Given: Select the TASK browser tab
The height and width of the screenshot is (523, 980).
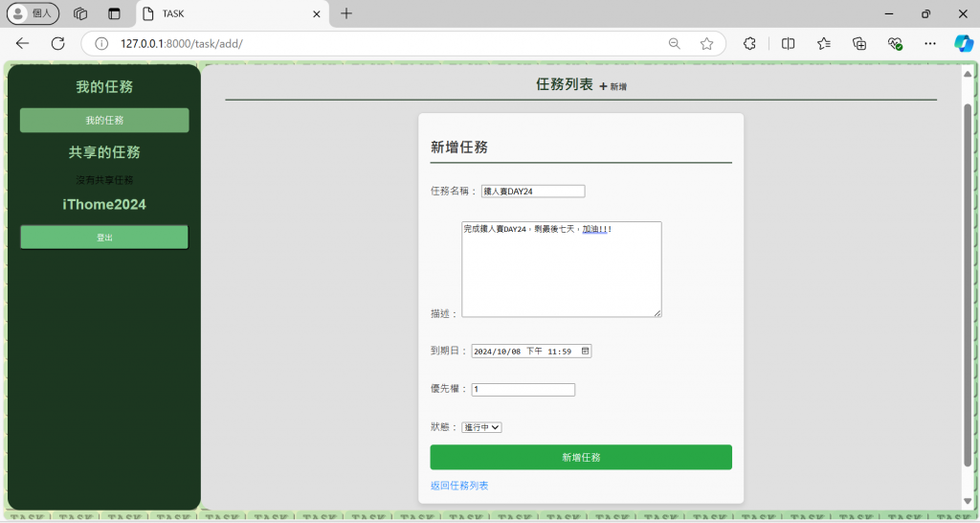Looking at the screenshot, I should [x=232, y=13].
